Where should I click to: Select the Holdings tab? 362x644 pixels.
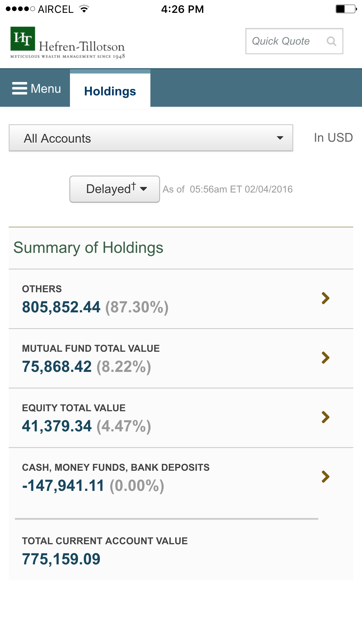110,91
